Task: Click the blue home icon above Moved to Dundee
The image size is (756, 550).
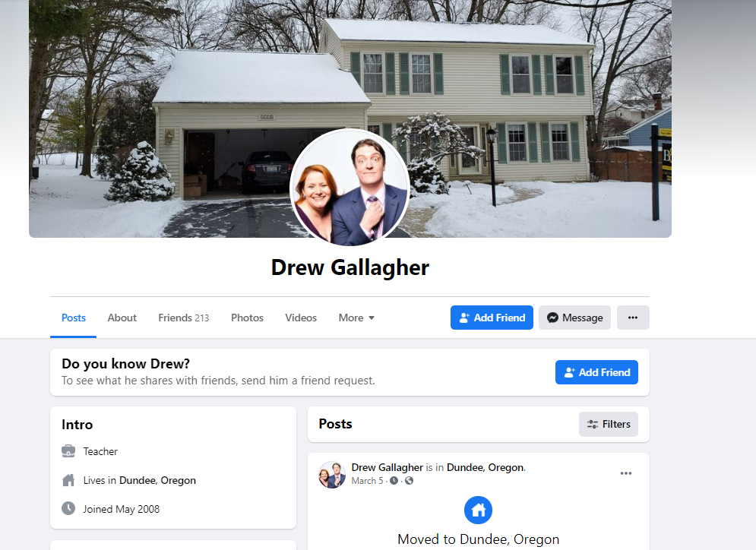Action: click(478, 510)
